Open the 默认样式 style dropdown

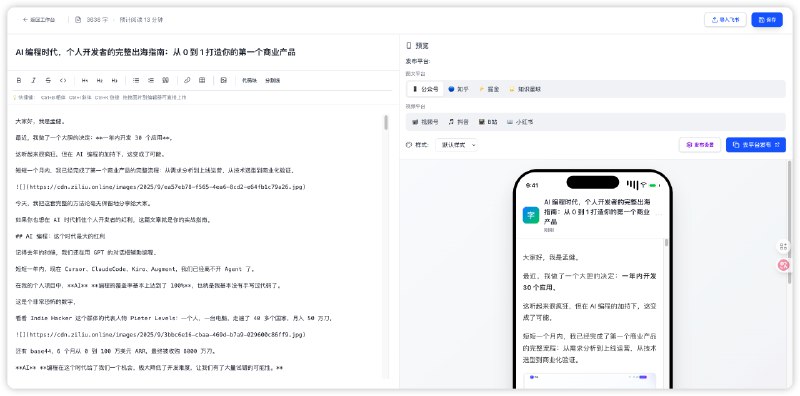point(457,145)
